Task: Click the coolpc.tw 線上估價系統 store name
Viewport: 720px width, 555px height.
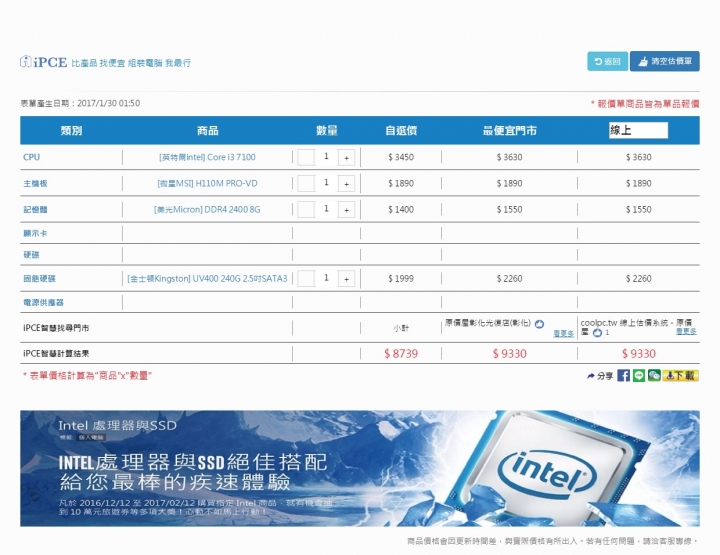Action: click(x=636, y=327)
